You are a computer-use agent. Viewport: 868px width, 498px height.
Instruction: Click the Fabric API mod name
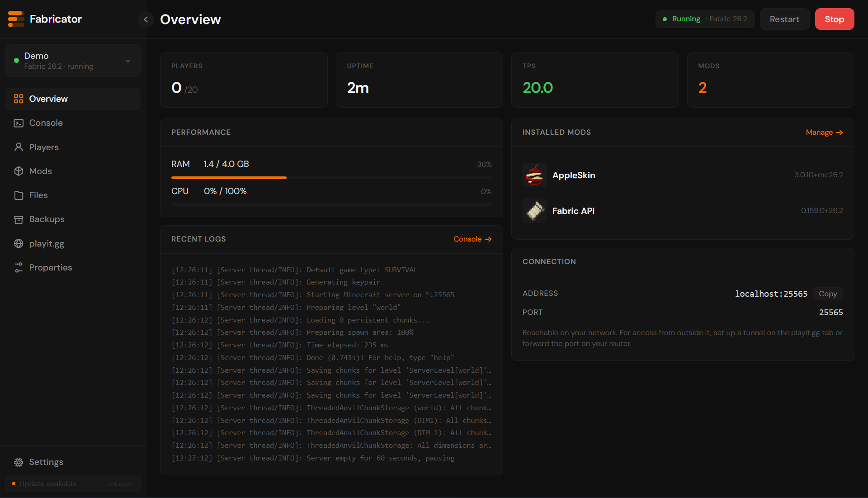573,211
